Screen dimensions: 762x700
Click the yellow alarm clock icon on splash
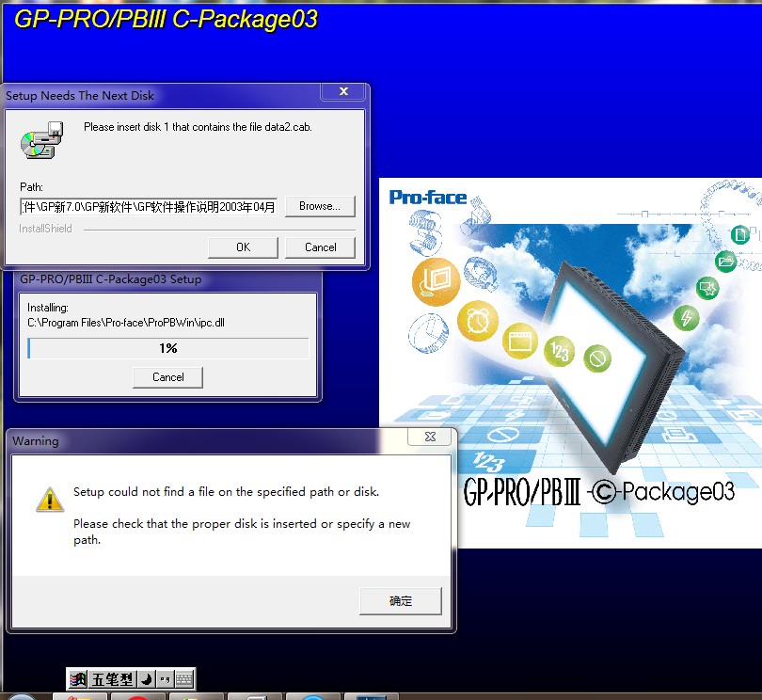479,322
